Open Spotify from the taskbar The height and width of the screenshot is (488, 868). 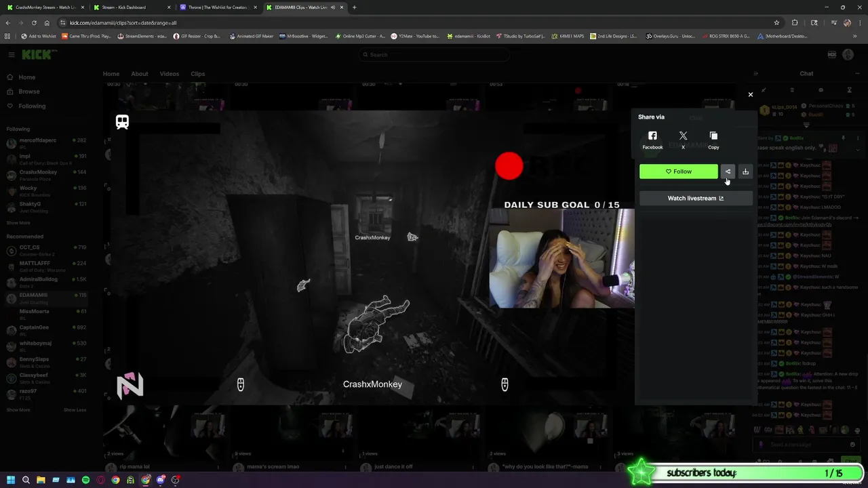tap(85, 480)
